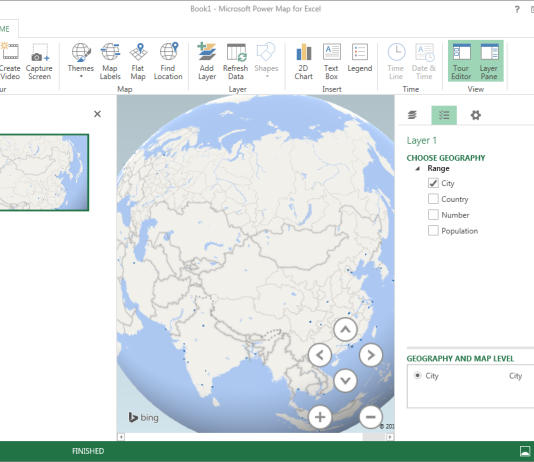This screenshot has width=534, height=462.
Task: Switch to Flat Map view
Action: pos(138,62)
